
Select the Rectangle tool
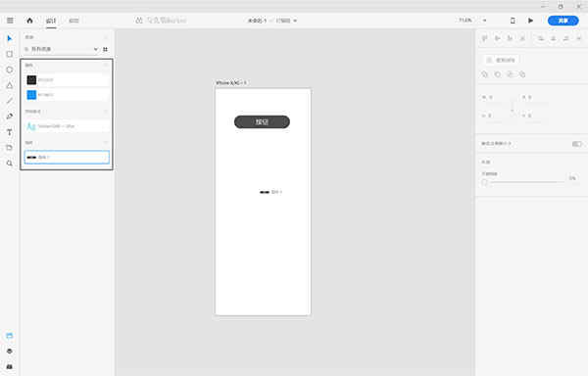10,54
